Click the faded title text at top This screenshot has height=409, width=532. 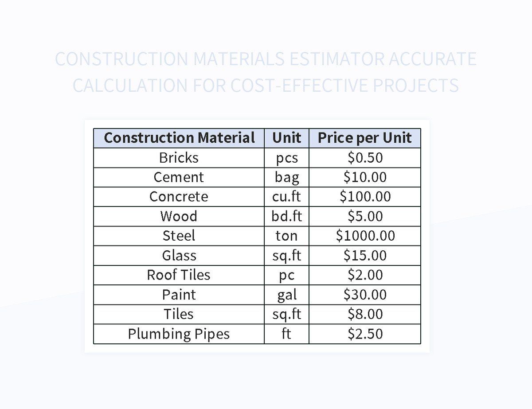click(266, 72)
